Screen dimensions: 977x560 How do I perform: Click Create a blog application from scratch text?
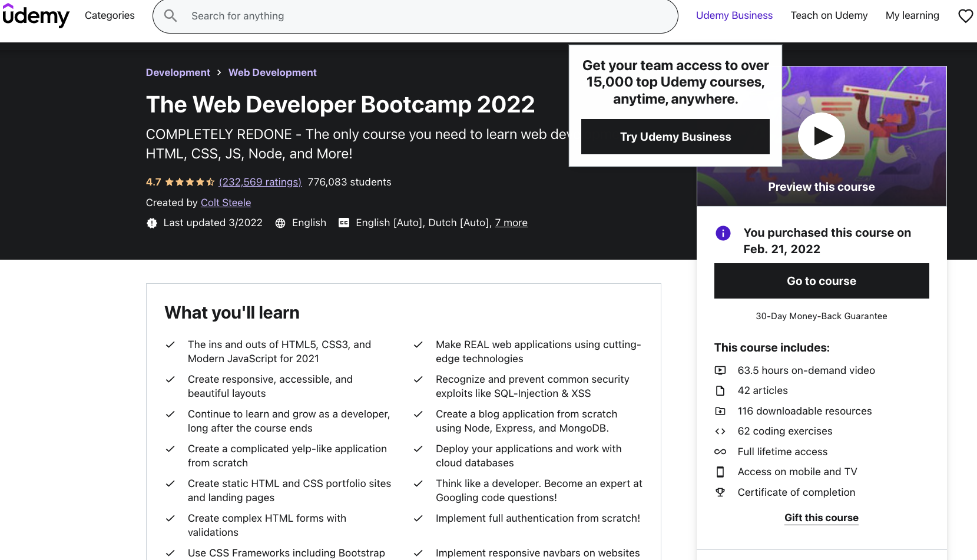point(526,421)
